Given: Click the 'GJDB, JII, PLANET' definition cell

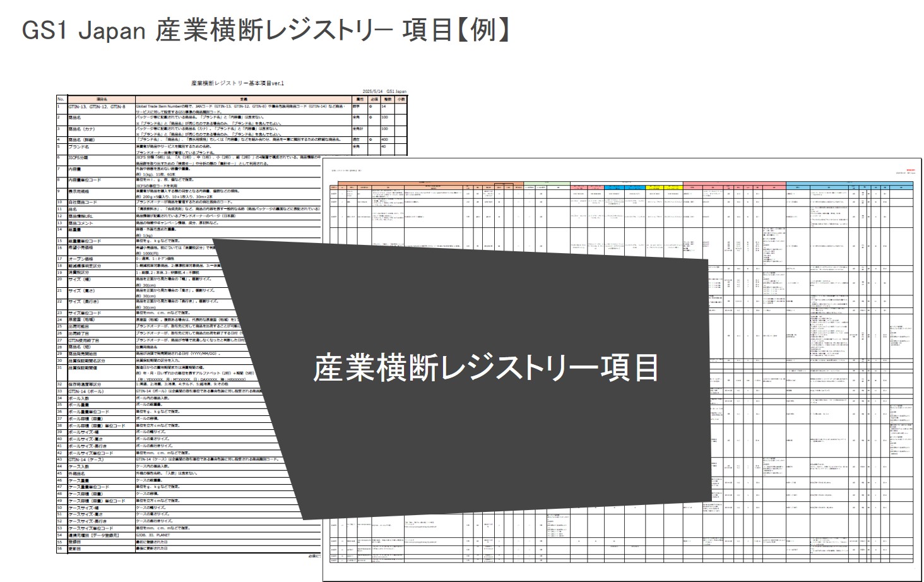Looking at the screenshot, I should (228, 535).
